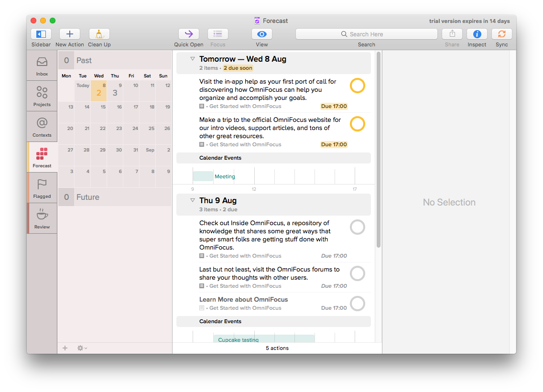Image resolution: width=543 pixels, height=392 pixels.
Task: Open Quick Open arrow icon
Action: click(189, 34)
